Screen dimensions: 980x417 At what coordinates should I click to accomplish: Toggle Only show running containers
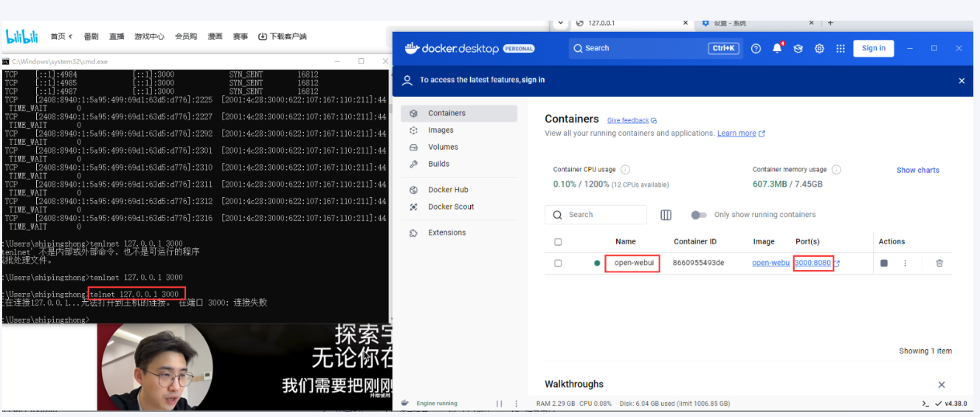tap(699, 215)
